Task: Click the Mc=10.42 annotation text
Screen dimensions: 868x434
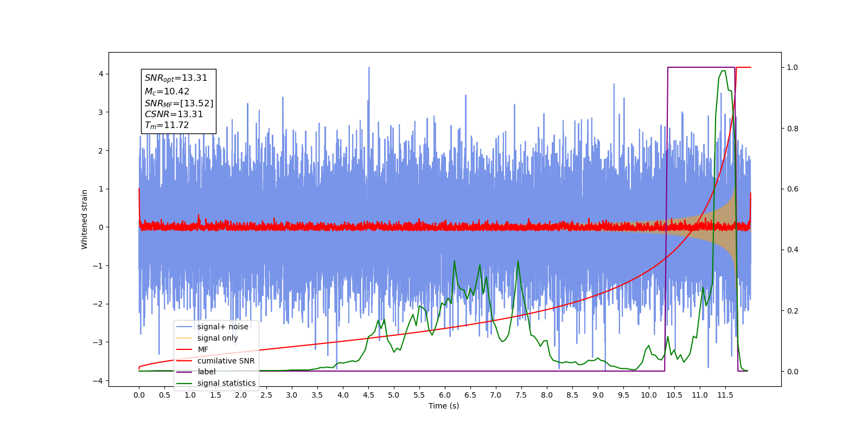Action: point(167,92)
